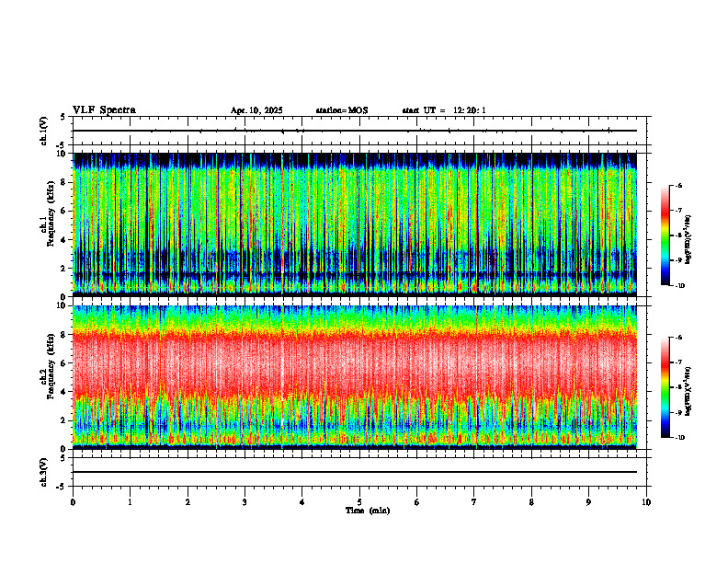Click the time axis tick label "3"
The image size is (728, 563).
245,502
